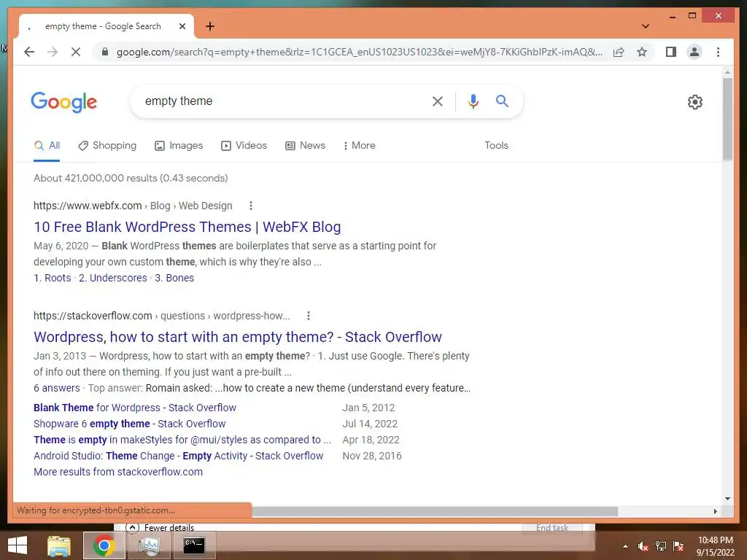The width and height of the screenshot is (747, 560).
Task: Click the network tray icon
Action: point(661,546)
